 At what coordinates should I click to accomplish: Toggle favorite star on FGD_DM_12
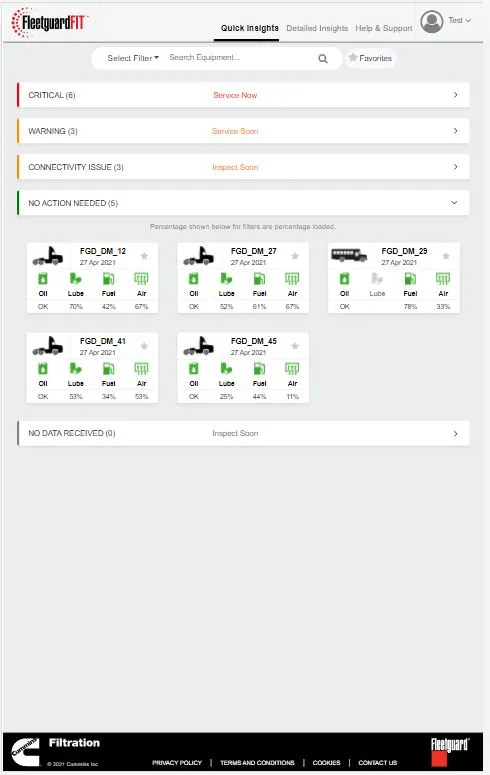click(144, 256)
